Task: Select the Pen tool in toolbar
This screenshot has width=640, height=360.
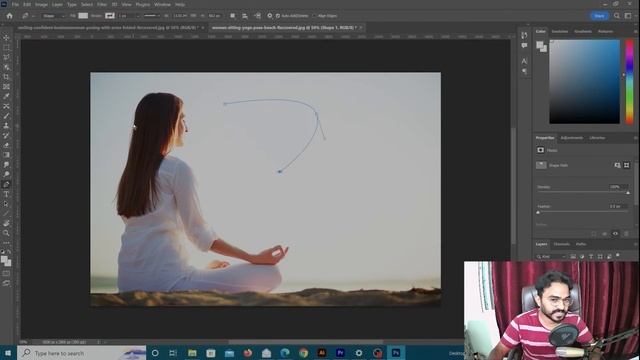Action: pos(6,184)
